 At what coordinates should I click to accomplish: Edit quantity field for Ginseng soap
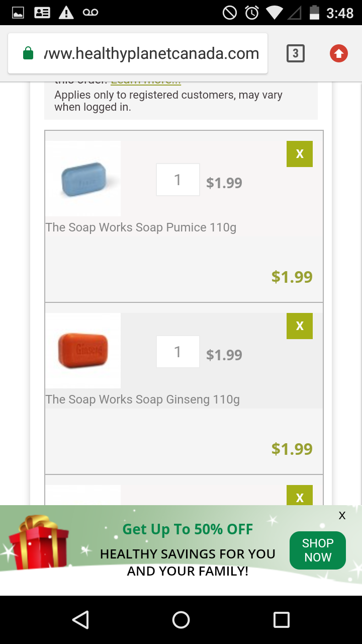click(177, 352)
